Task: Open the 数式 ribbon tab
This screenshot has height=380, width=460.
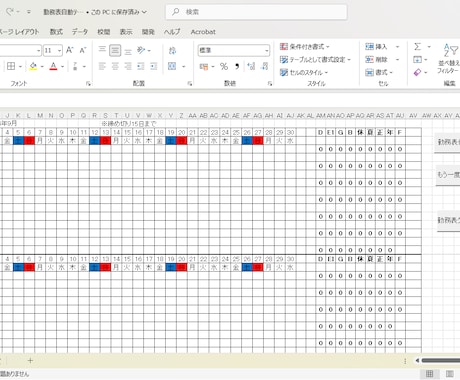Action: pos(56,32)
